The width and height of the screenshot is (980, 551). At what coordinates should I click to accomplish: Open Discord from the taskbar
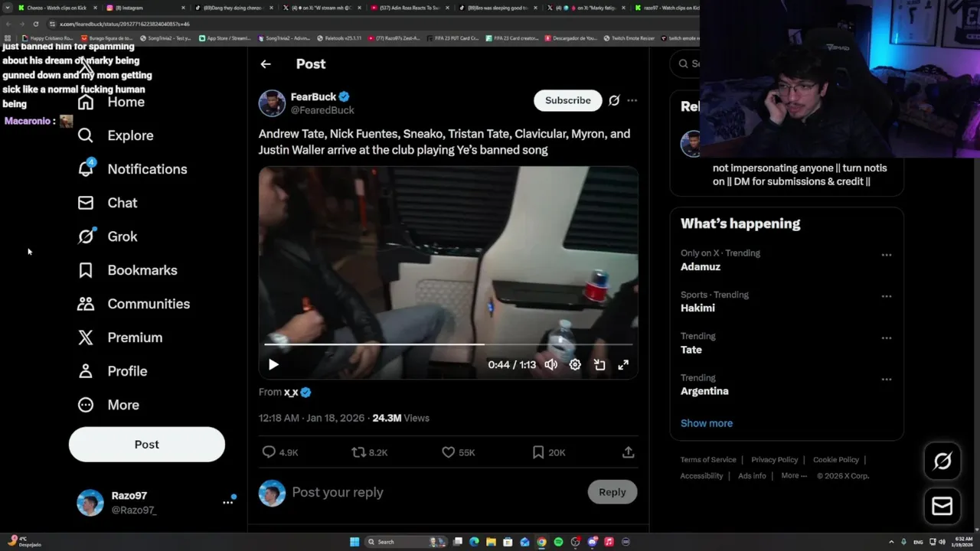point(592,542)
